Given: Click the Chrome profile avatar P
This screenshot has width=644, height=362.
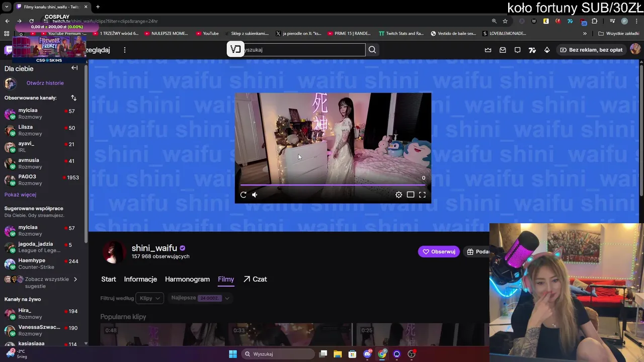Looking at the screenshot, I should [x=624, y=21].
